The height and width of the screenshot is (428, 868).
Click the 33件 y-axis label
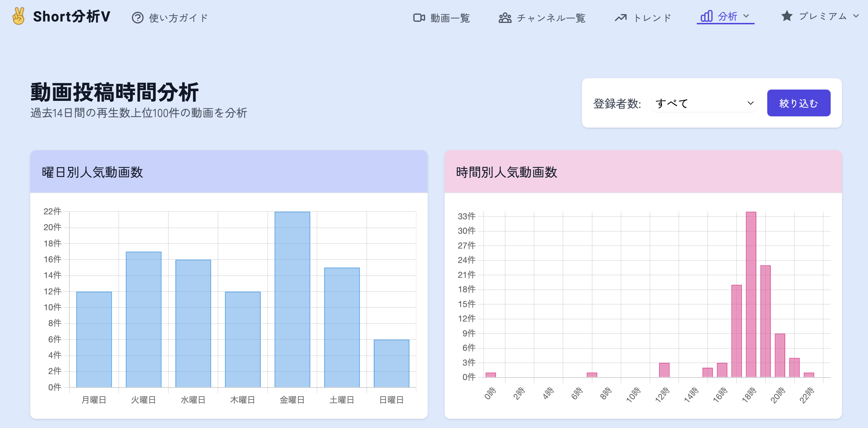click(467, 216)
